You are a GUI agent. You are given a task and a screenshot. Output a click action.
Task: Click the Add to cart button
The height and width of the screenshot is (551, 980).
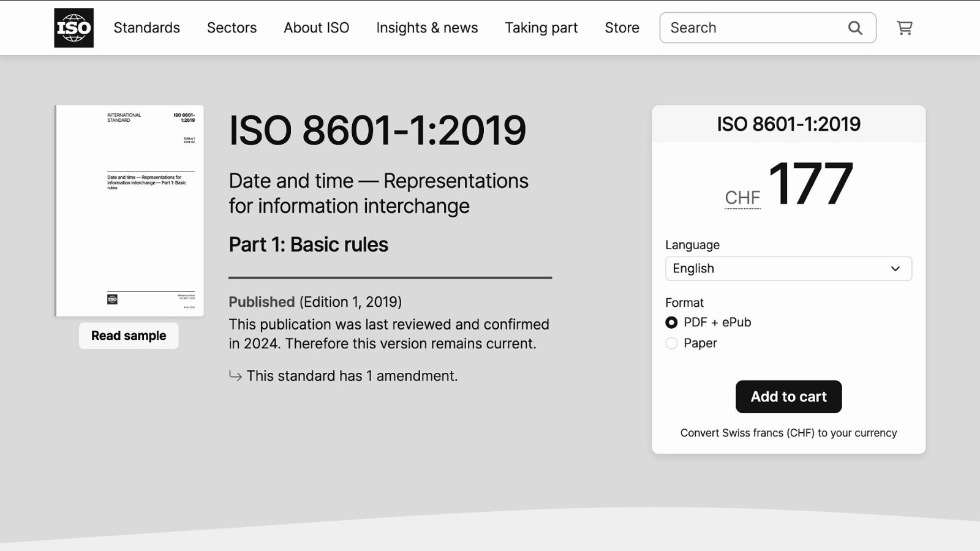(788, 397)
